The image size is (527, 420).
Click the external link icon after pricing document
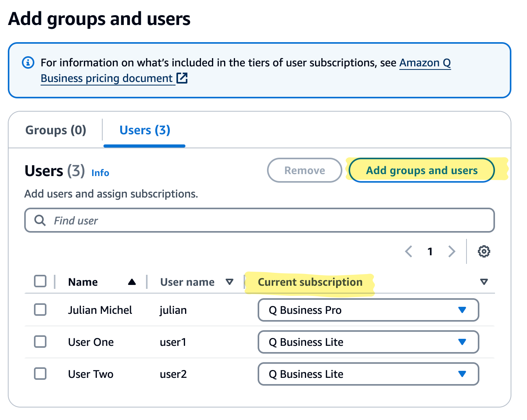click(x=182, y=78)
